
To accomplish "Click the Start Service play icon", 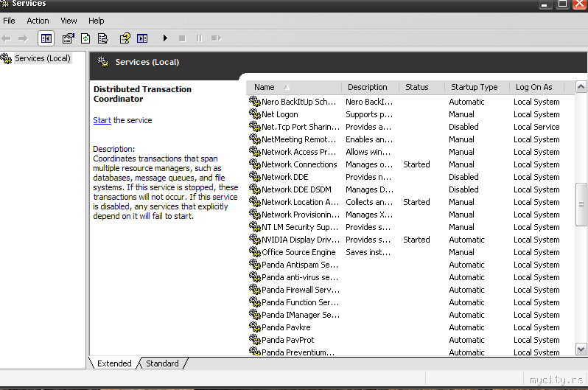I will (165, 38).
